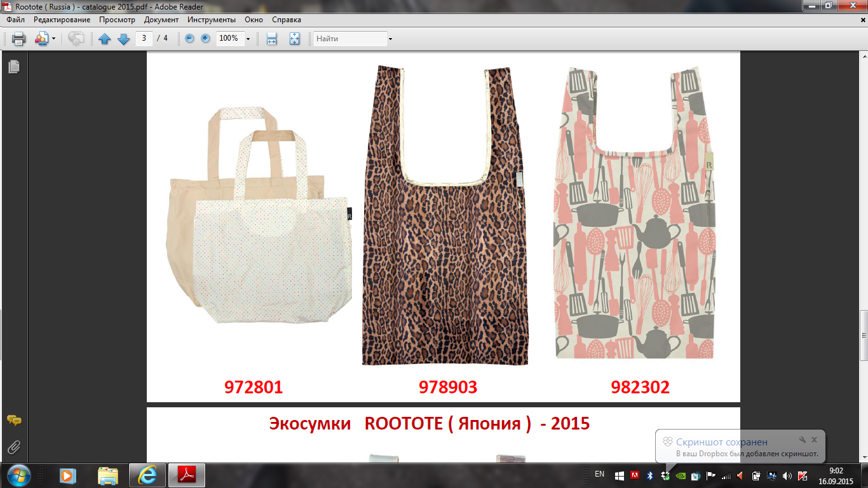
Task: Click the battery power plug tray icon
Action: pyautogui.click(x=757, y=475)
